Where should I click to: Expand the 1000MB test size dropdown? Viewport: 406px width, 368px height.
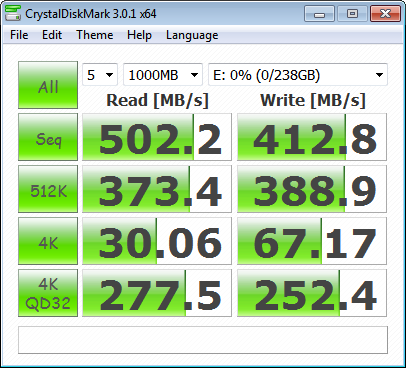tap(163, 75)
